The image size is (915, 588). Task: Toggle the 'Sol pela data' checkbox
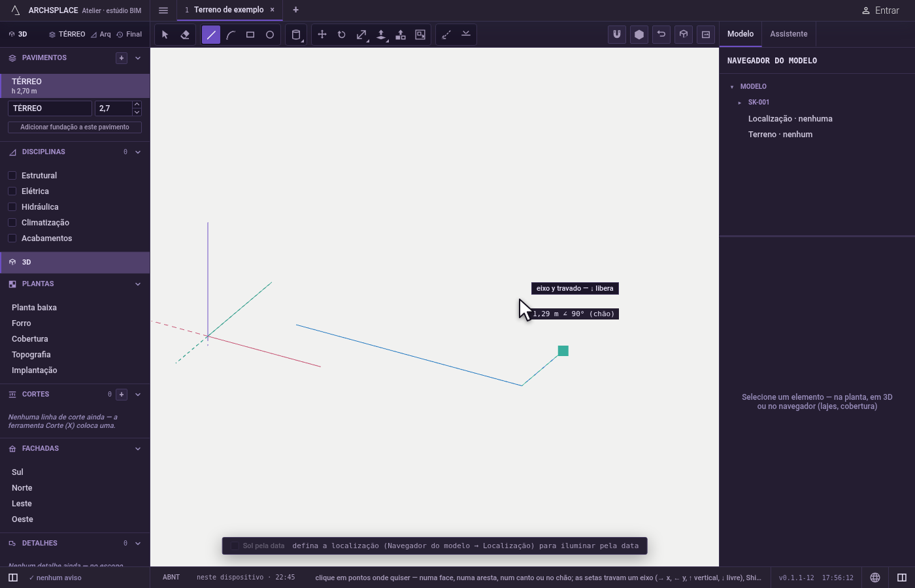[x=235, y=546]
